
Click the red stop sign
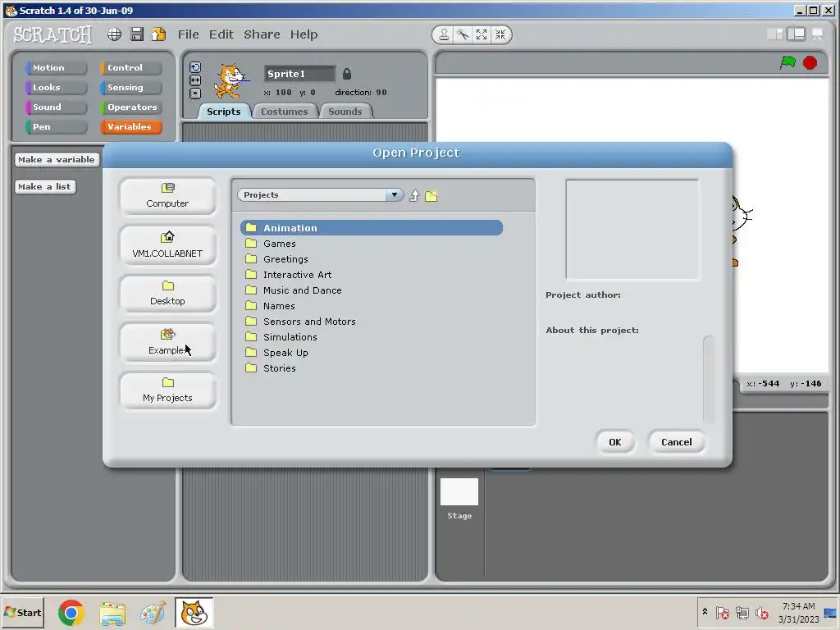click(x=810, y=62)
